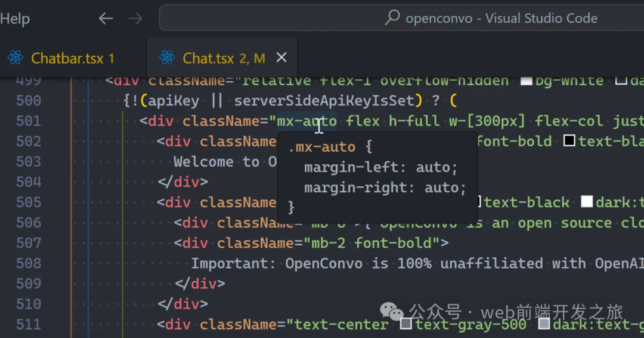Screen dimensions: 644x338
Task: Click line number 500 in the gutter
Action: point(29,101)
